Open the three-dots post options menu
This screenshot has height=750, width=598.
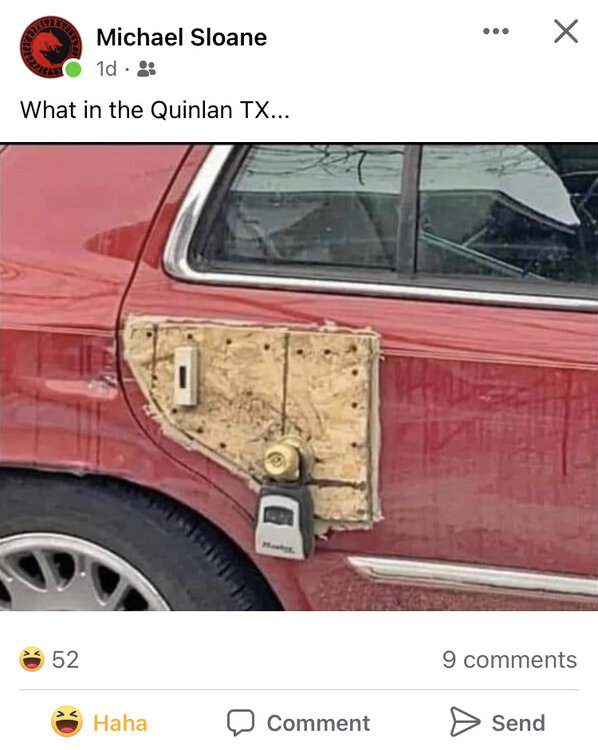[x=496, y=32]
